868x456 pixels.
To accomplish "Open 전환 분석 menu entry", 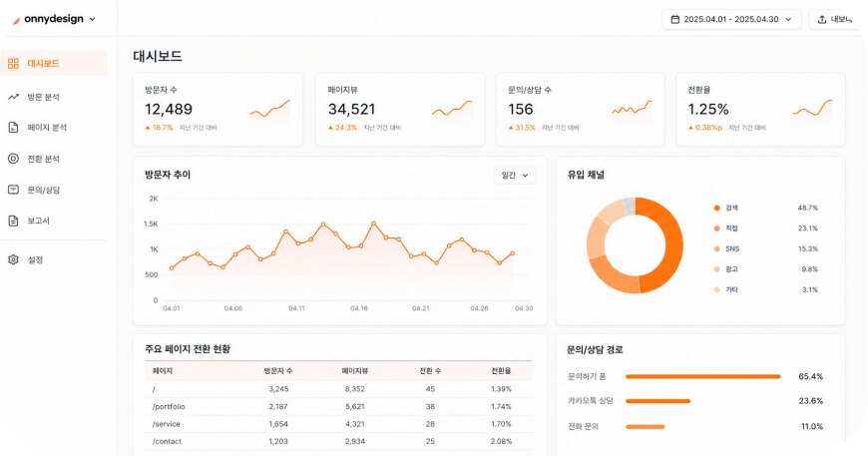I will (x=43, y=159).
